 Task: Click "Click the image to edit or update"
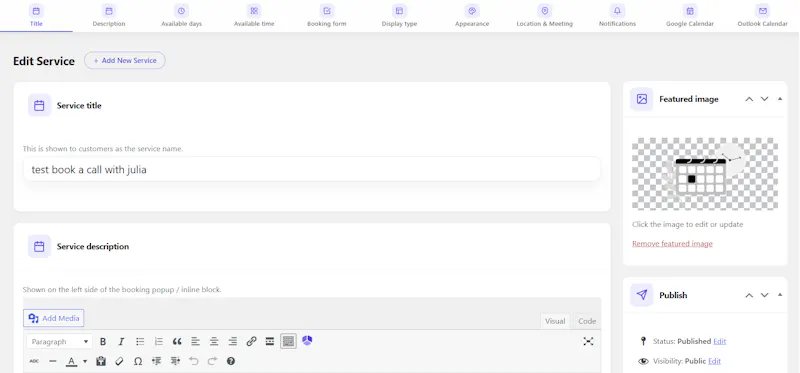point(688,225)
